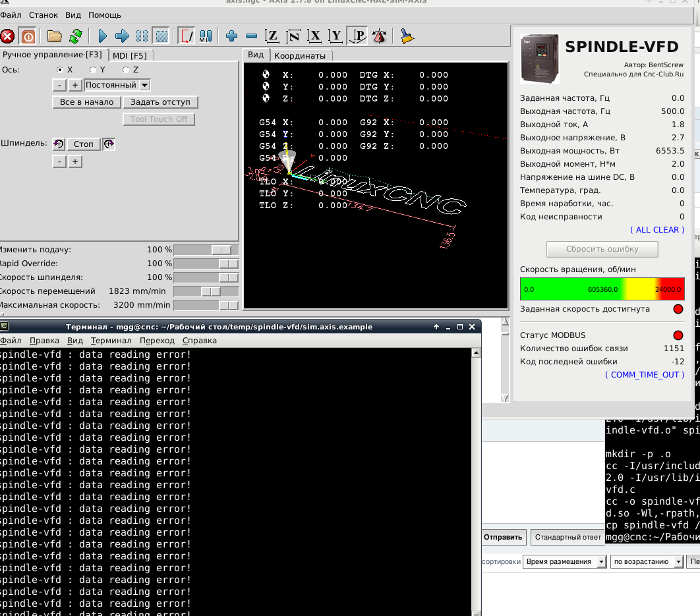Open a G-code file with folder icon

tap(54, 36)
